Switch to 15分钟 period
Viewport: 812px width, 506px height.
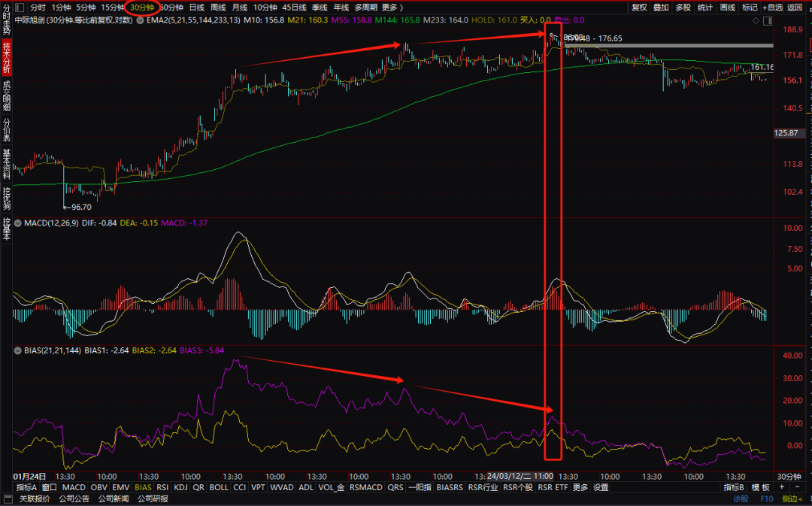(x=112, y=8)
